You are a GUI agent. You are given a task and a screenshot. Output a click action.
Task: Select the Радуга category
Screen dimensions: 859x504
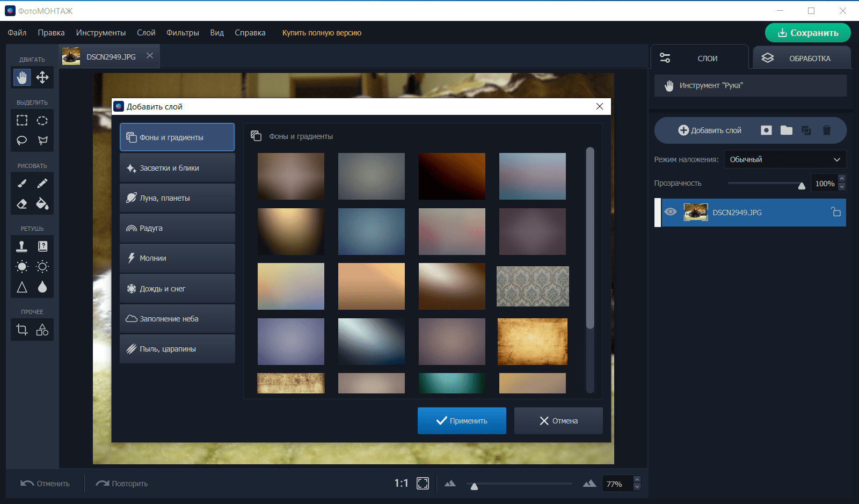177,228
